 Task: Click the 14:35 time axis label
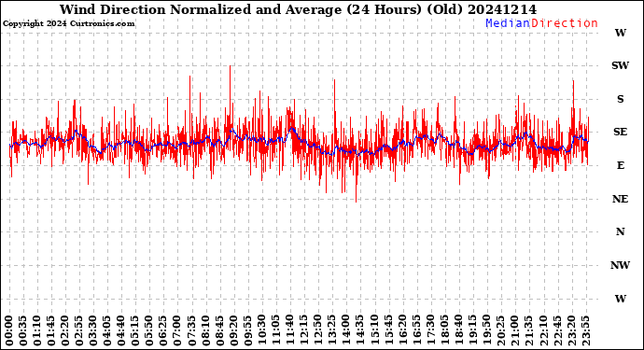[x=359, y=330]
